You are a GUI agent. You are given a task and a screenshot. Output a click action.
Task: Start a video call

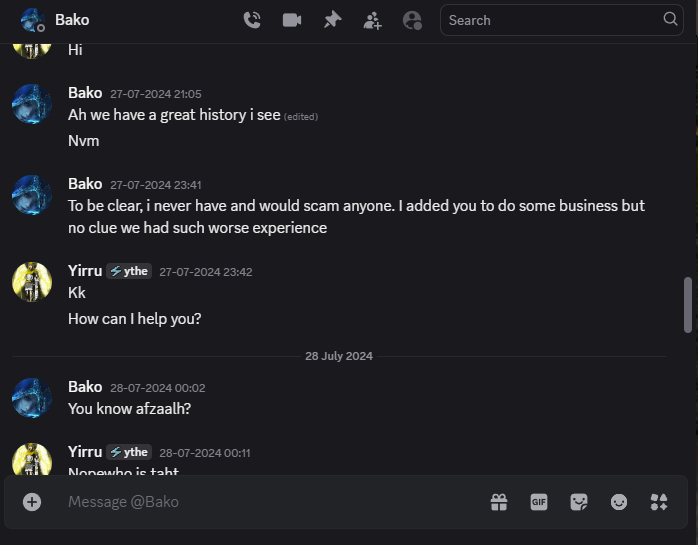(x=292, y=20)
